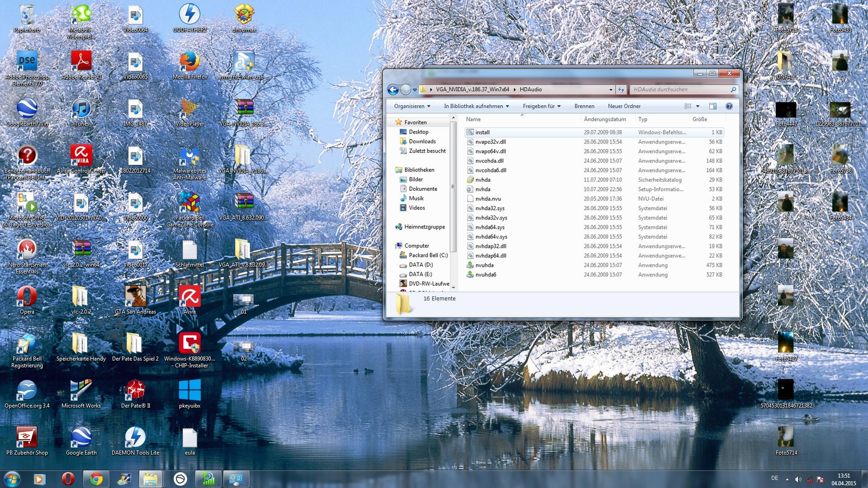Open the GTA San Andreas shortcut
868x488 pixels.
(x=135, y=300)
